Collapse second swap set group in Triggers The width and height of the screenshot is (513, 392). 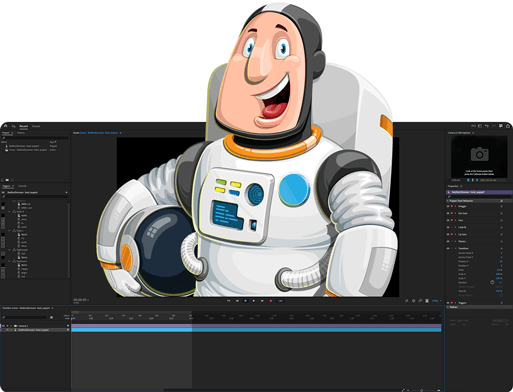9,231
